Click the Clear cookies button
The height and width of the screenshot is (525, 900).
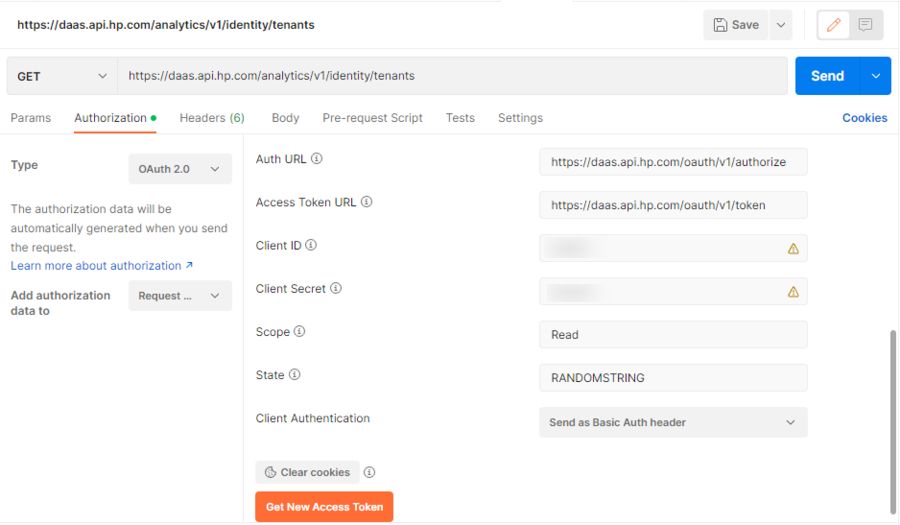click(307, 472)
